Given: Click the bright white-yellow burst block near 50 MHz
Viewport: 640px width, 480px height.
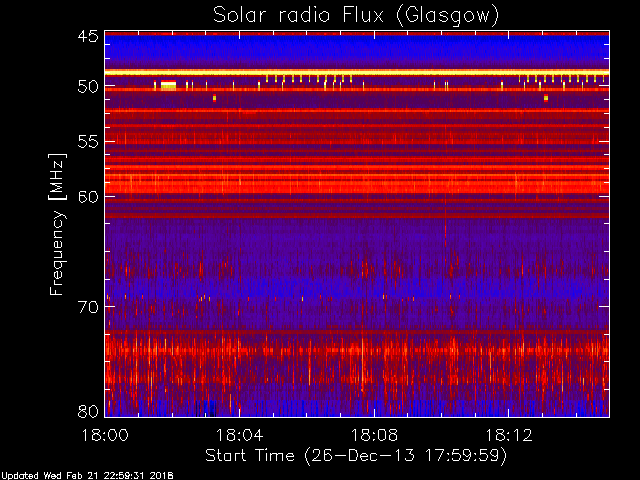Looking at the screenshot, I should [168, 85].
